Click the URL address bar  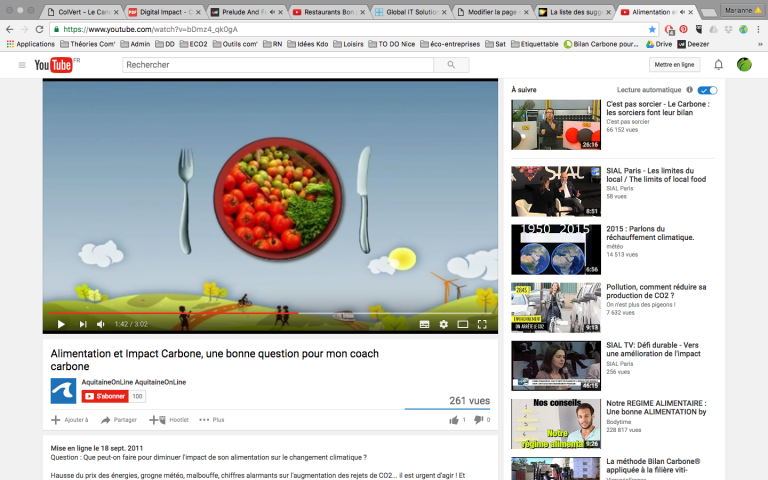click(353, 29)
